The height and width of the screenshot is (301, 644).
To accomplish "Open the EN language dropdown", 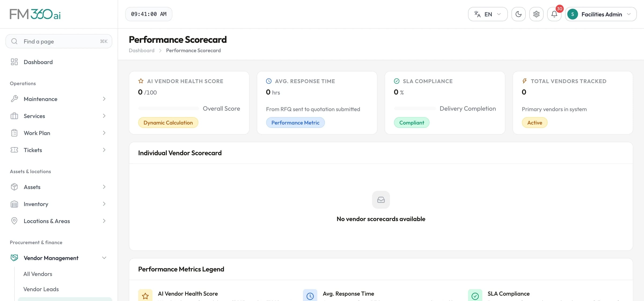I will pyautogui.click(x=488, y=14).
